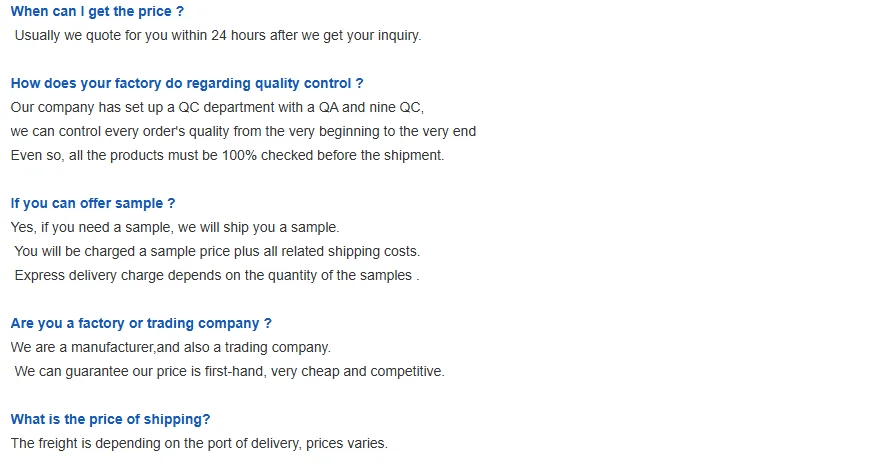
Task: Click the line 'We are a manufacturer'
Action: 170,347
